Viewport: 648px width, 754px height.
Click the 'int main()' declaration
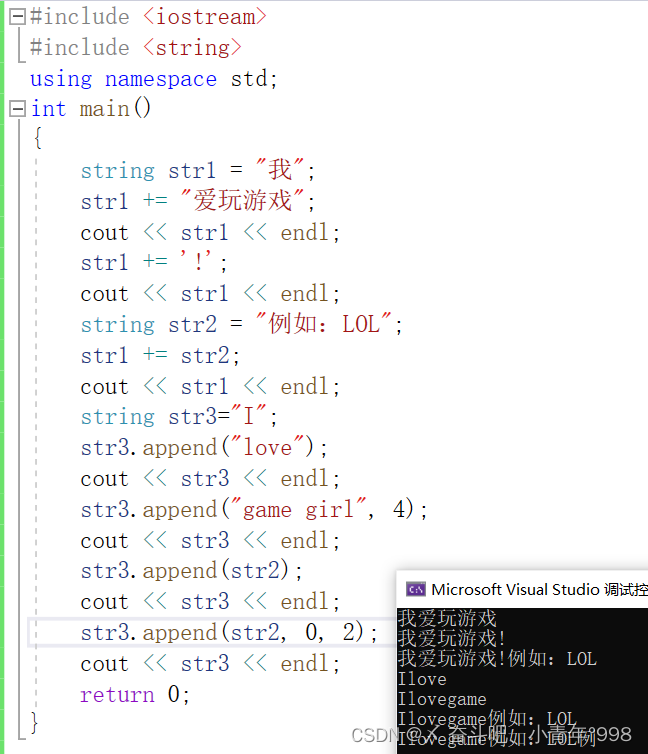click(91, 109)
